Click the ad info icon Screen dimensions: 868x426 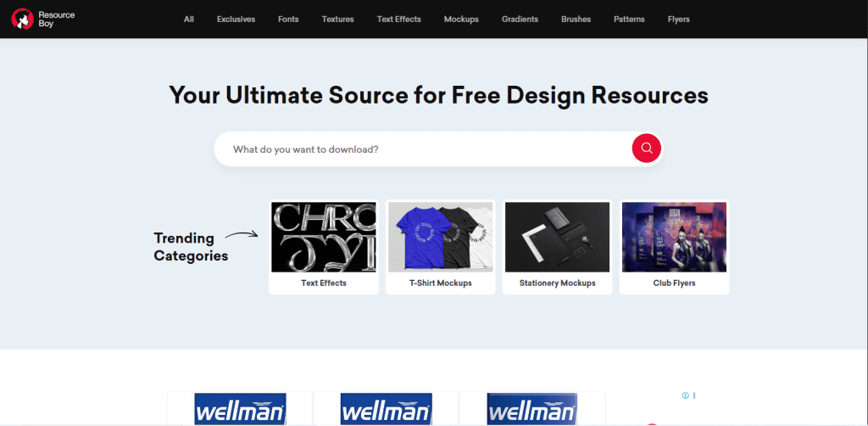point(685,395)
